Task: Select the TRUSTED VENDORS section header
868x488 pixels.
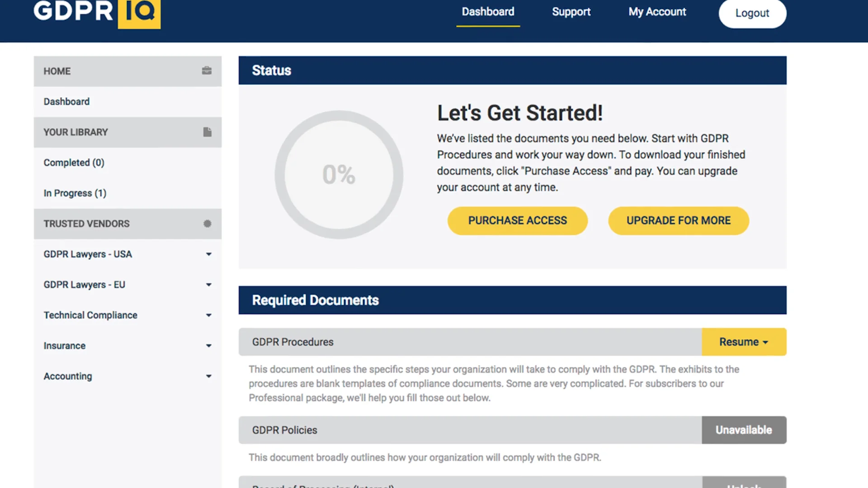Action: (127, 224)
